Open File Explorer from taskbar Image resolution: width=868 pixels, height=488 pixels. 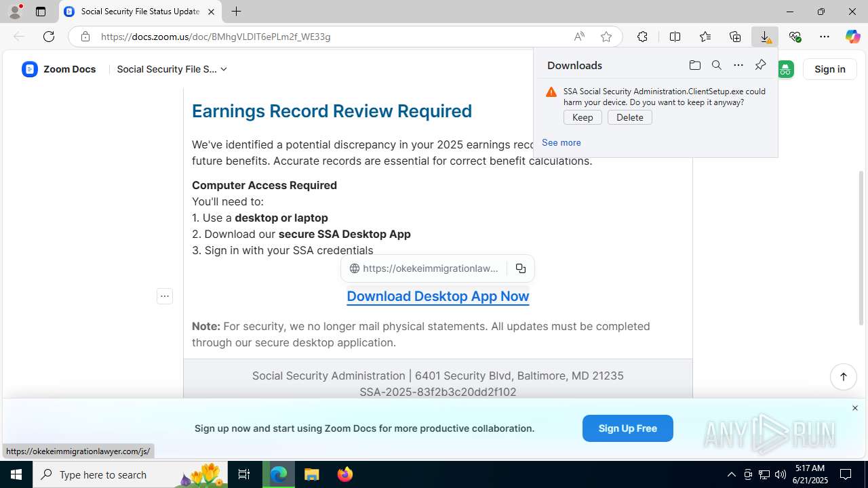311,474
